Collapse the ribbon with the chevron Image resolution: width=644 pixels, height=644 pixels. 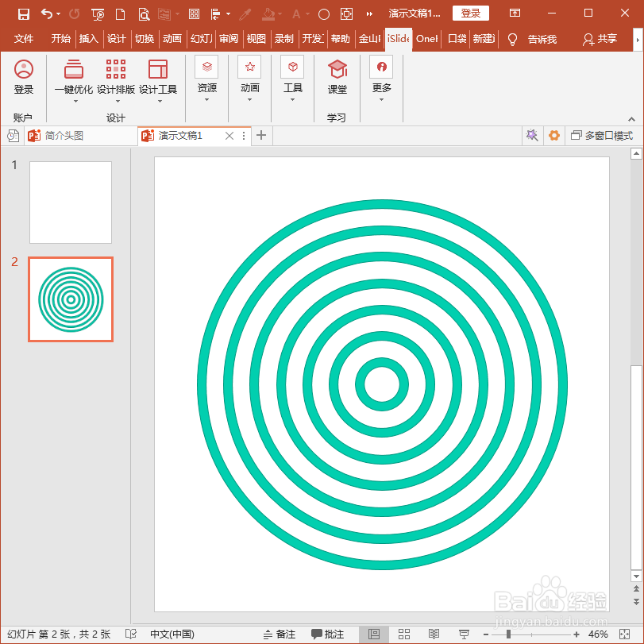click(631, 120)
